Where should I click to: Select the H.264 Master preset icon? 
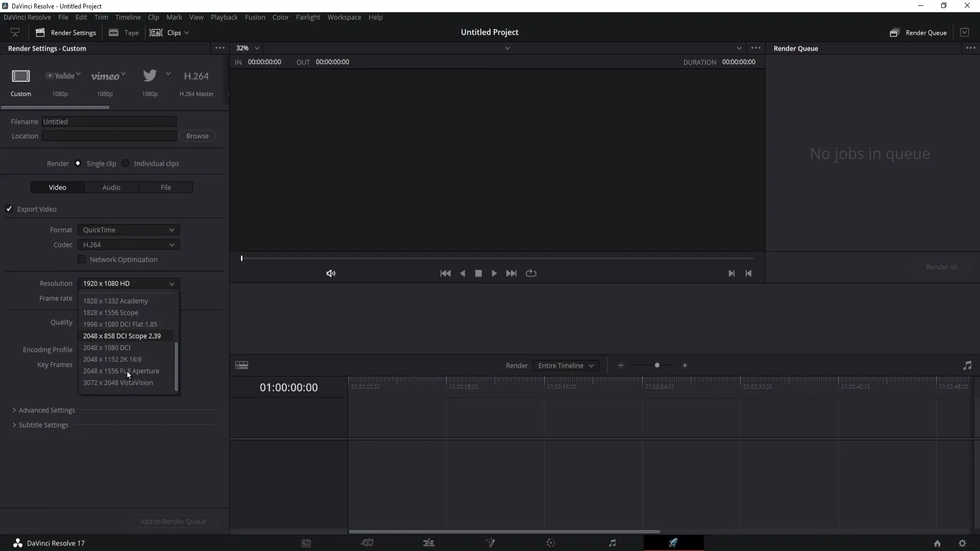click(197, 76)
